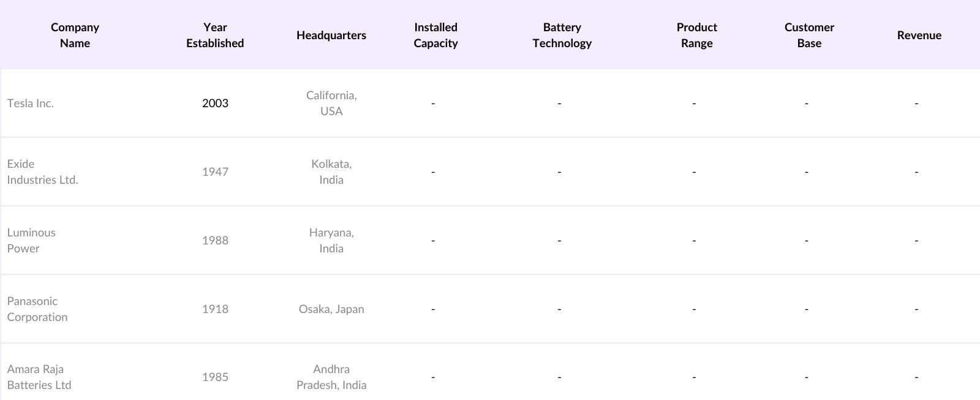
Task: Select the Amara Raja Batteries Ltd cell
Action: click(x=39, y=377)
